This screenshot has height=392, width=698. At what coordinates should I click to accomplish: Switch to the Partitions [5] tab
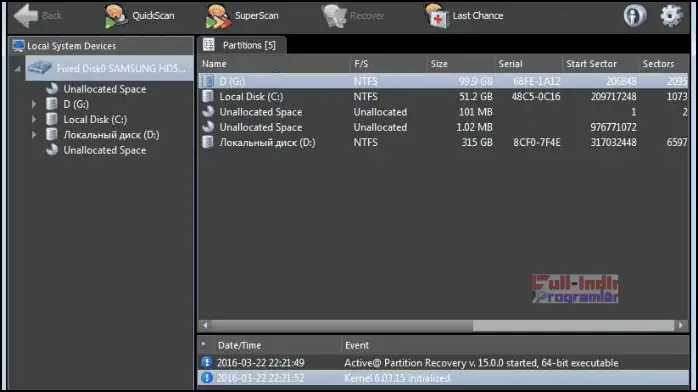coord(242,45)
